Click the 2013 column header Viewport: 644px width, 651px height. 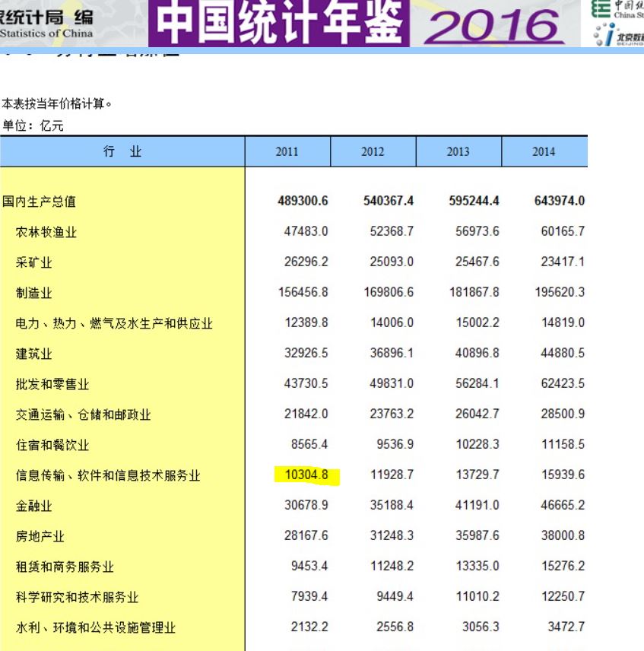pyautogui.click(x=458, y=151)
